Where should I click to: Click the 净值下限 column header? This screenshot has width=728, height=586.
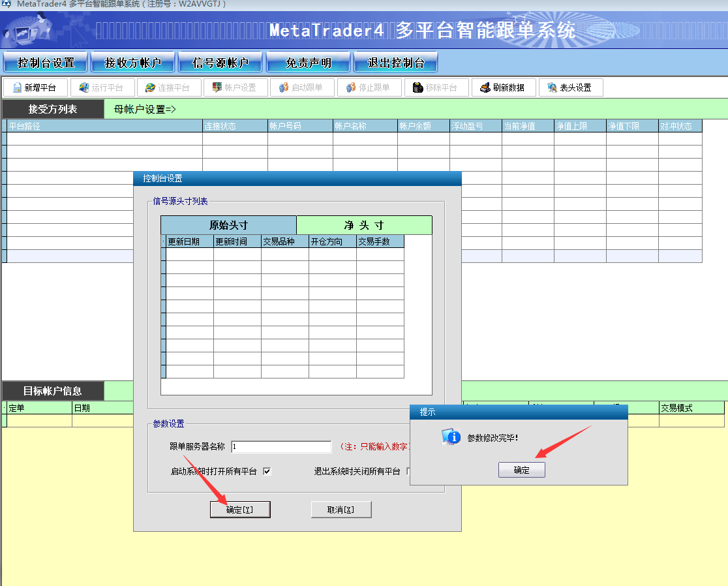point(632,126)
